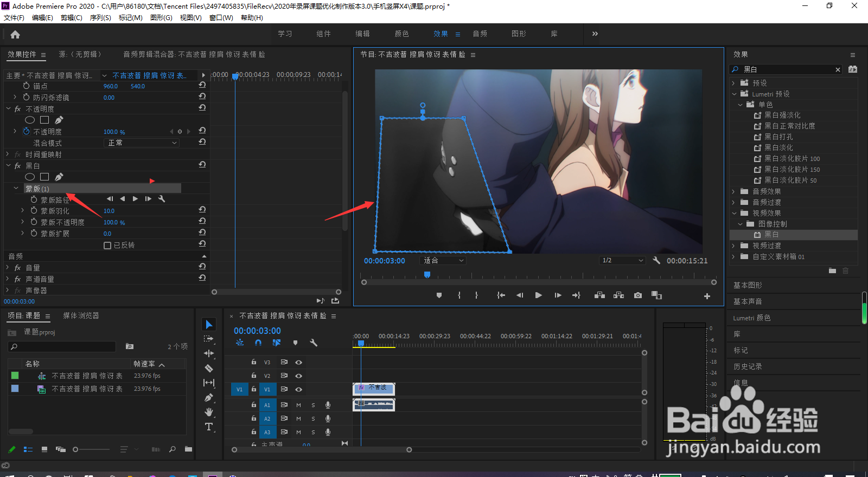
Task: Expand 音频效果 folder in effects
Action: click(x=733, y=191)
